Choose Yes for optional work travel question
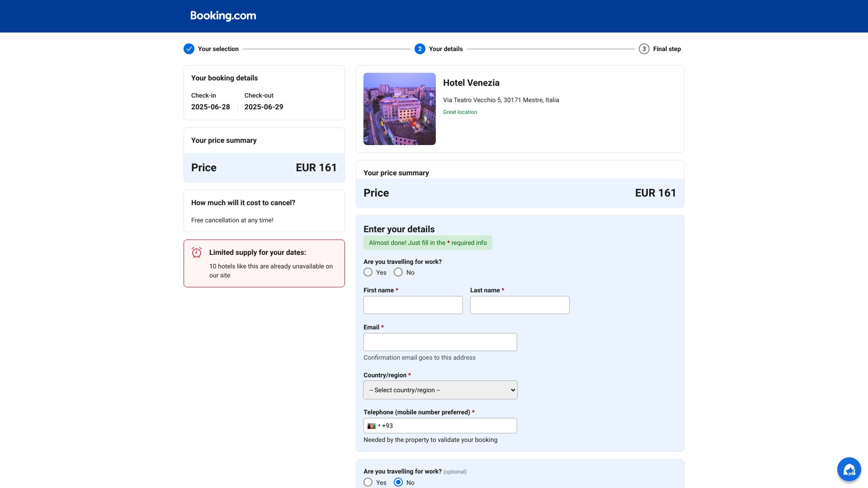 point(368,482)
